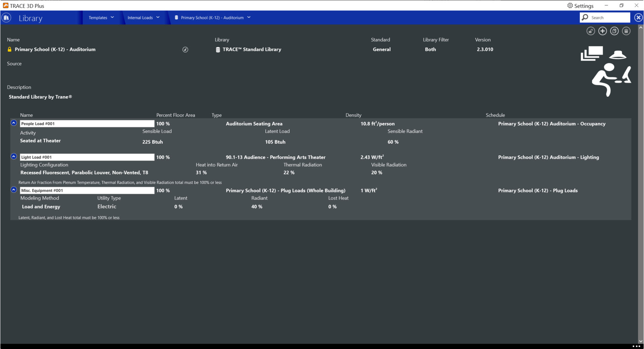
Task: Click the edit pencil icon beside the name
Action: pyautogui.click(x=185, y=49)
